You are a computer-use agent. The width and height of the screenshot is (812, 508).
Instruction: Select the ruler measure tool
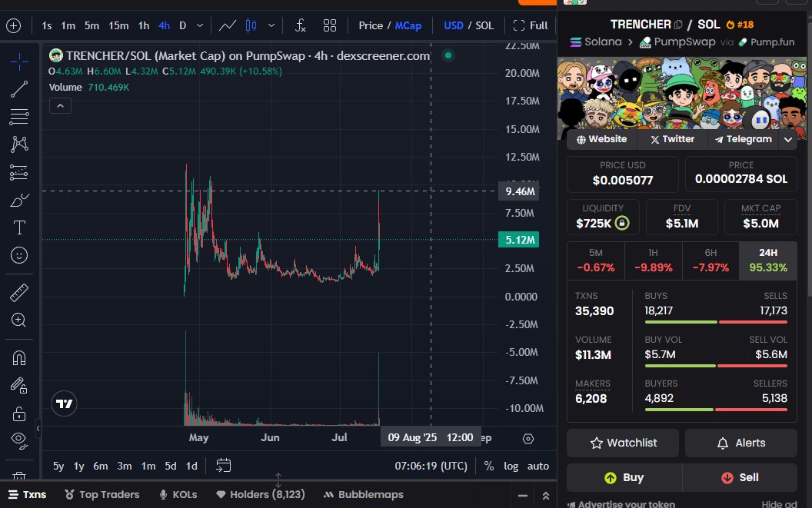19,293
